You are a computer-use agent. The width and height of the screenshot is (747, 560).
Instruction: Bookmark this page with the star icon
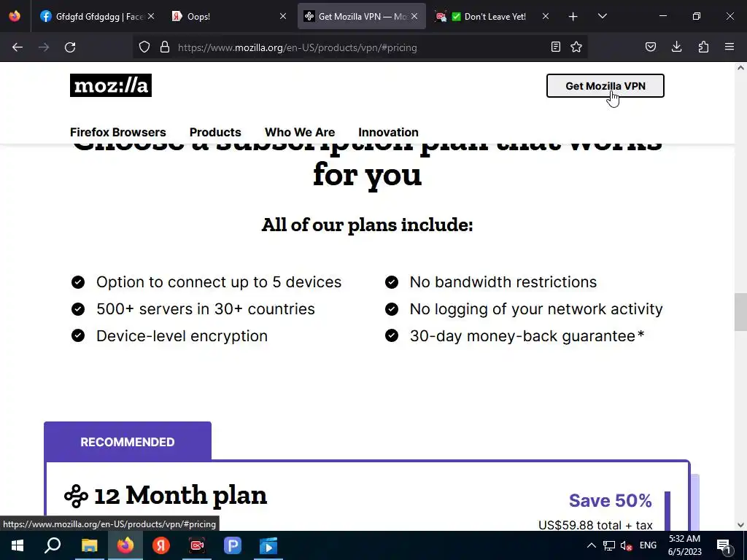[576, 47]
